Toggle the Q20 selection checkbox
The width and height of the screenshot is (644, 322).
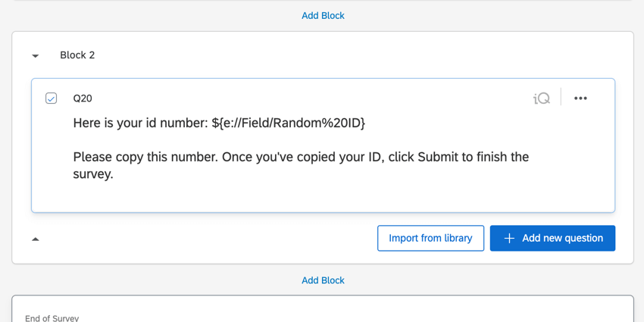click(51, 98)
